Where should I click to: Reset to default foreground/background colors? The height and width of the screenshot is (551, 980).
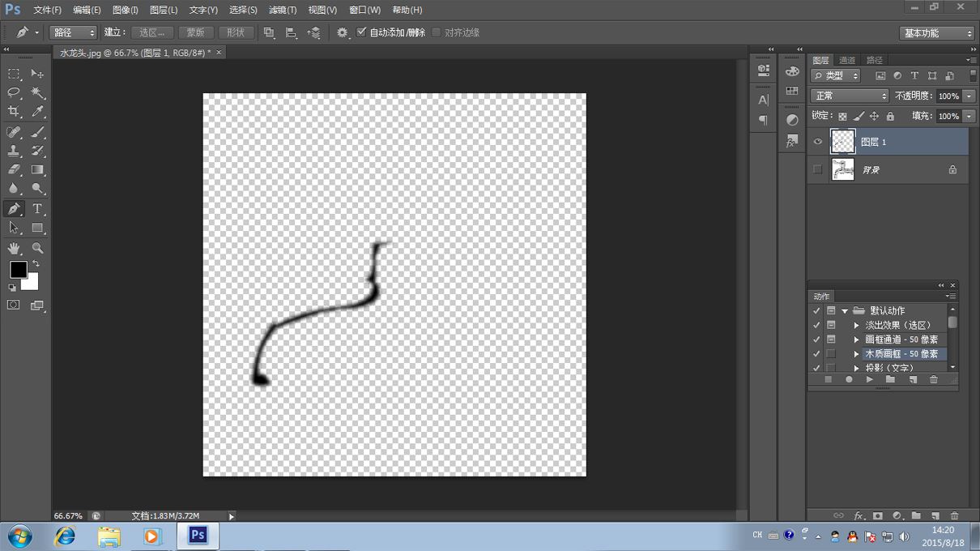[12, 287]
